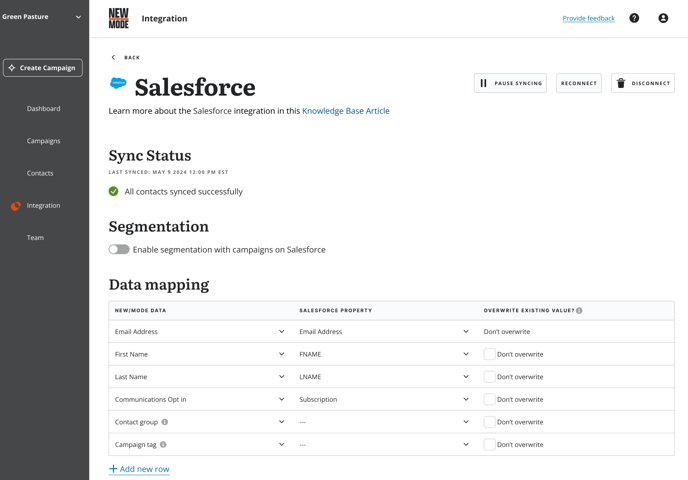Viewport: 688px width, 480px height.
Task: Click the Reconnect button
Action: (579, 83)
